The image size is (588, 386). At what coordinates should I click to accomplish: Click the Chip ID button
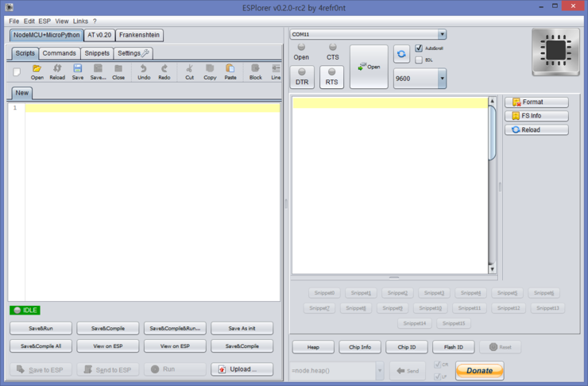(x=407, y=347)
